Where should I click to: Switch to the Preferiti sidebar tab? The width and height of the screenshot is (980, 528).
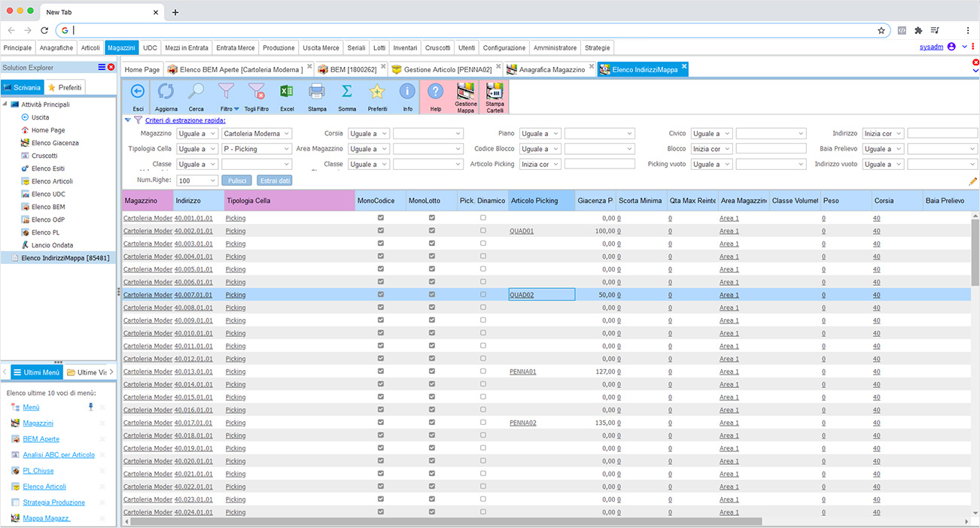pos(65,88)
